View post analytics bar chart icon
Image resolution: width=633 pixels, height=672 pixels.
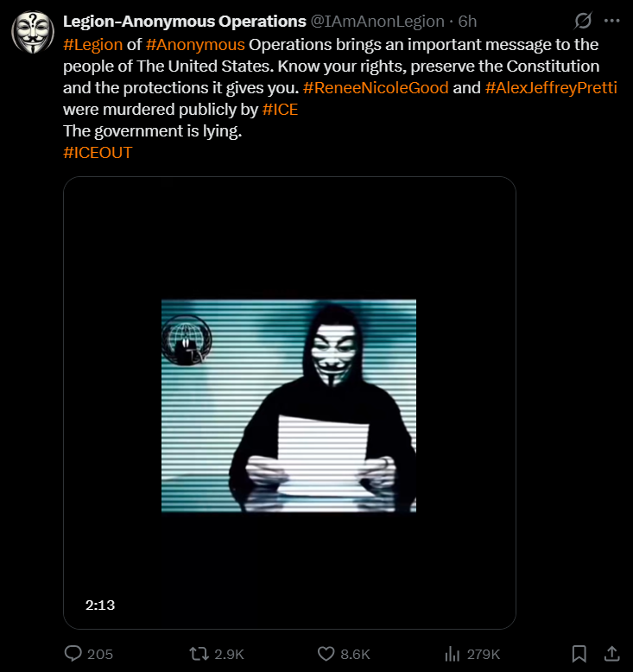point(453,654)
